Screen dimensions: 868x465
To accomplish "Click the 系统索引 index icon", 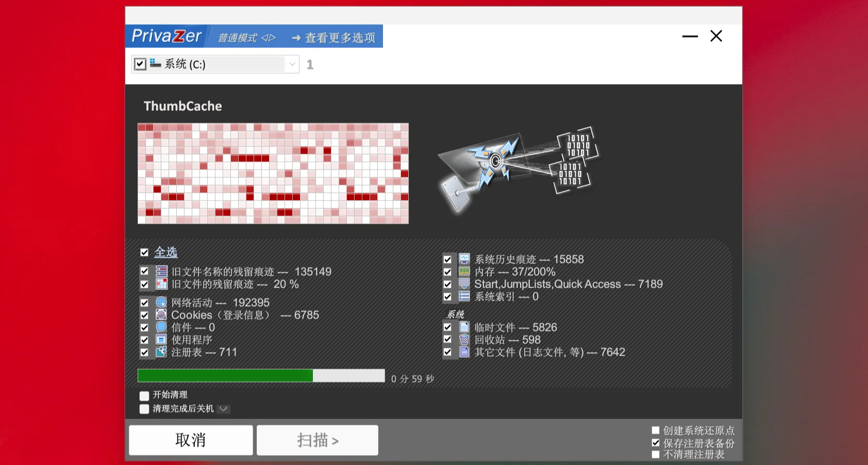I will point(464,296).
